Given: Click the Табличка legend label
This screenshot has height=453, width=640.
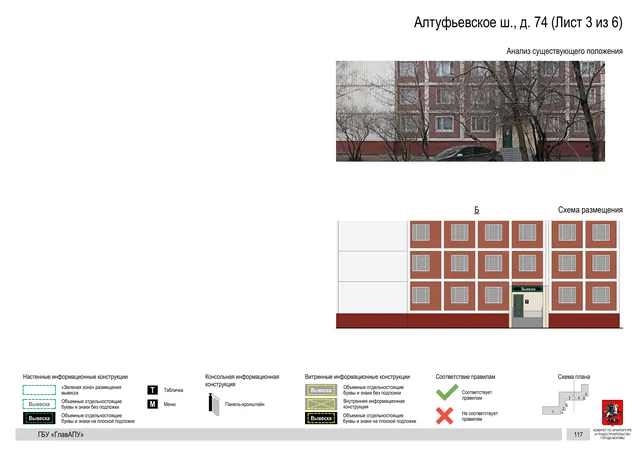Looking at the screenshot, I should click(173, 390).
